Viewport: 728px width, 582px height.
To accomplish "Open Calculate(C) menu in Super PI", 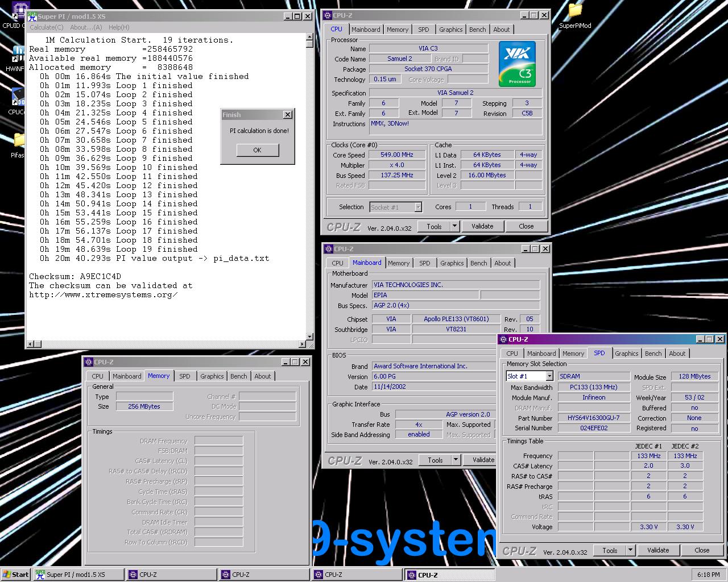I will [x=47, y=27].
